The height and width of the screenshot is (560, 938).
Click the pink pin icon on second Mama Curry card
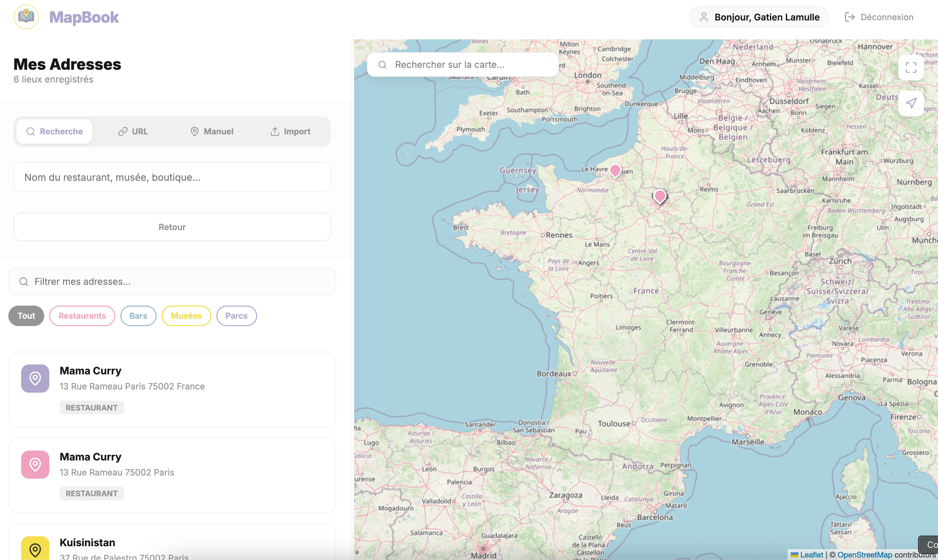click(35, 465)
